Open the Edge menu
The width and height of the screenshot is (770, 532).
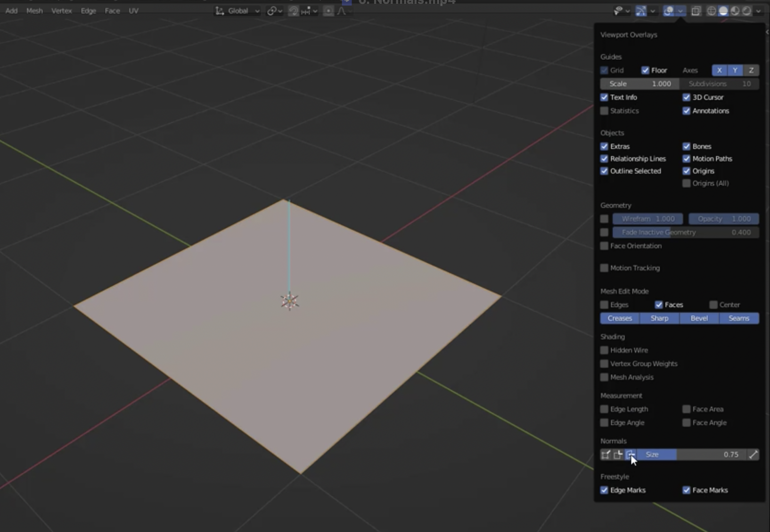point(89,11)
